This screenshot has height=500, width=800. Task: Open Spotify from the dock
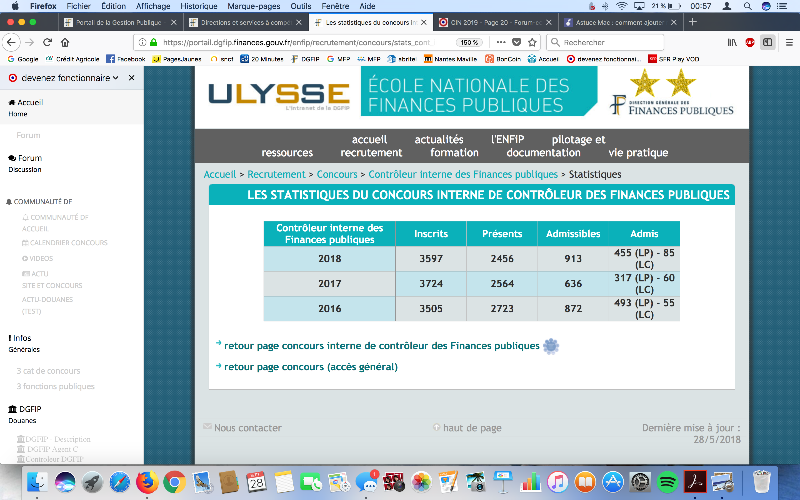(668, 482)
